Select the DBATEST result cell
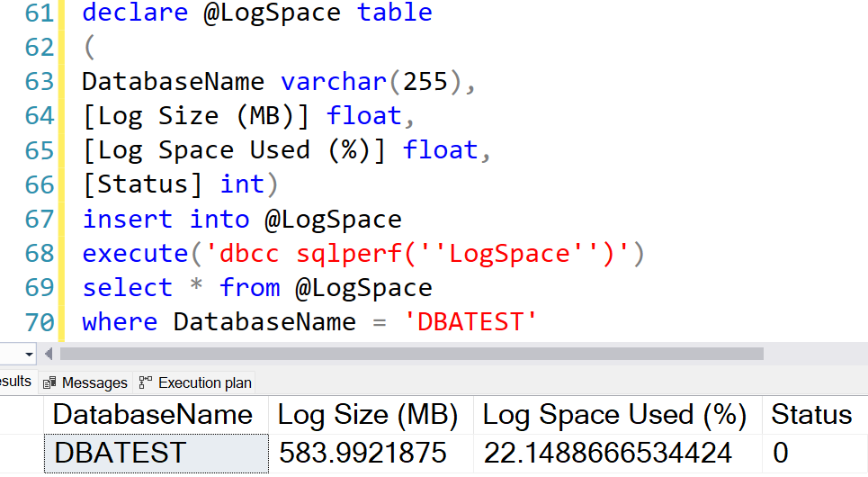868x477 pixels. (157, 454)
